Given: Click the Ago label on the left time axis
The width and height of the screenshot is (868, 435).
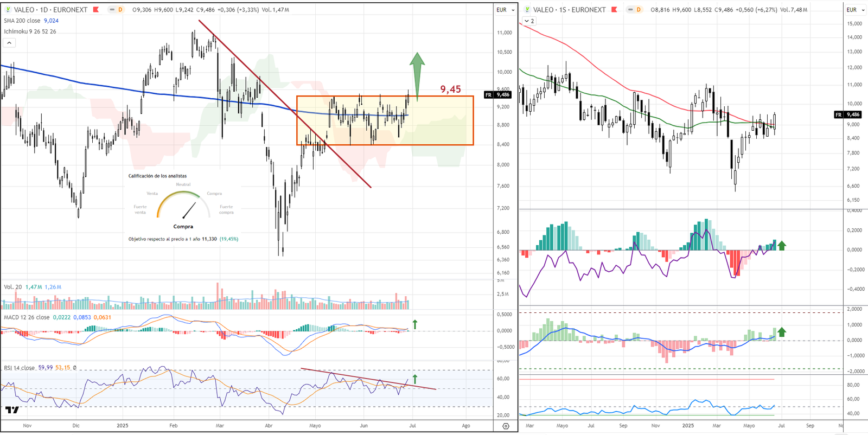Looking at the screenshot, I should pyautogui.click(x=466, y=426).
